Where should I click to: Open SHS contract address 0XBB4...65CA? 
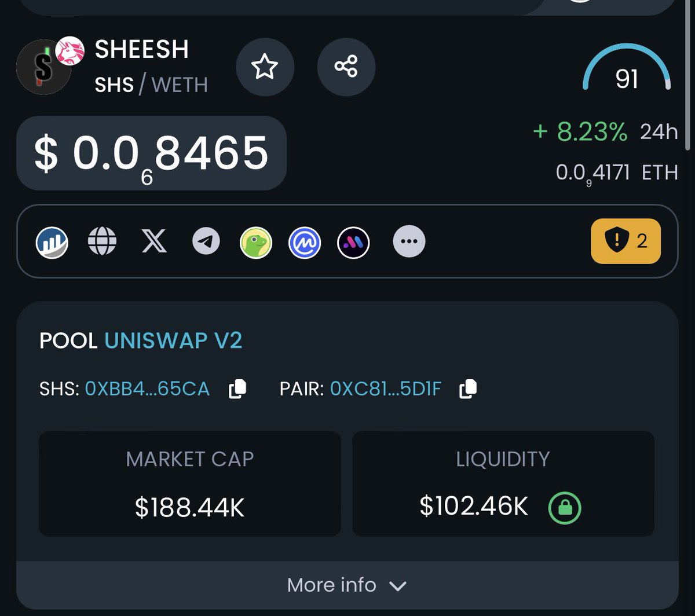pyautogui.click(x=147, y=388)
